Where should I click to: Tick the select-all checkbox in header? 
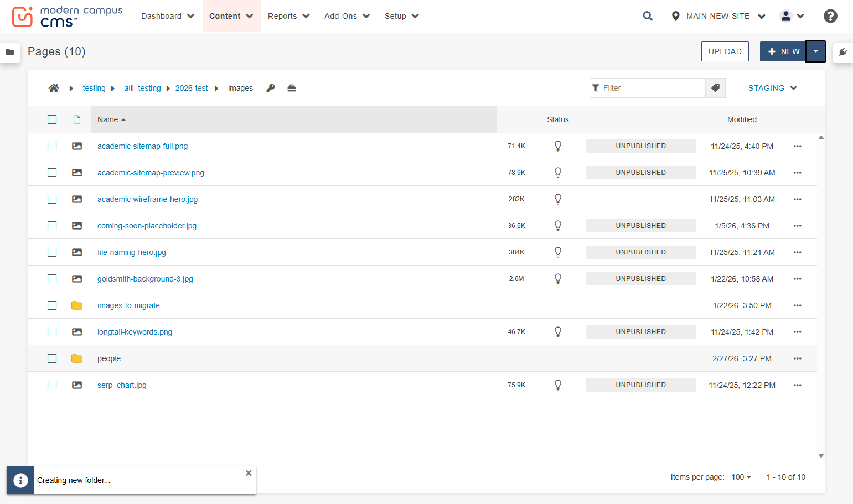click(x=52, y=119)
